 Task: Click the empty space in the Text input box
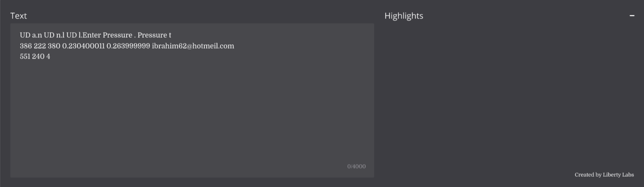[192, 114]
